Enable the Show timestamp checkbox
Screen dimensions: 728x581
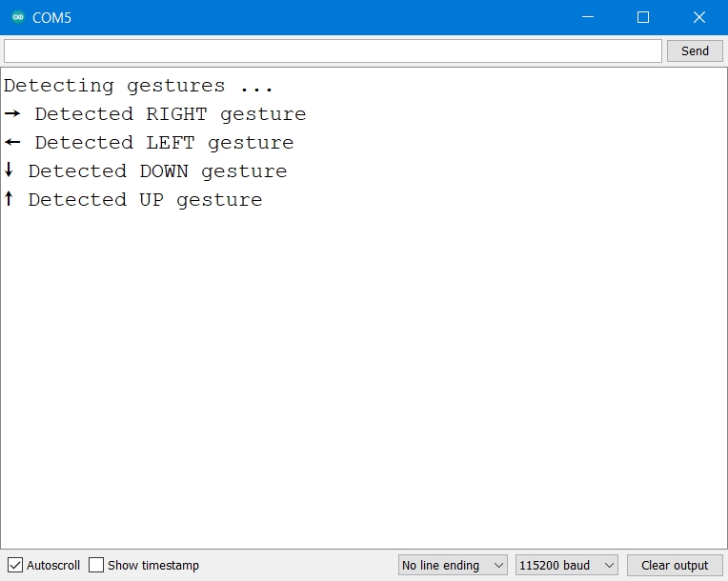(x=96, y=565)
